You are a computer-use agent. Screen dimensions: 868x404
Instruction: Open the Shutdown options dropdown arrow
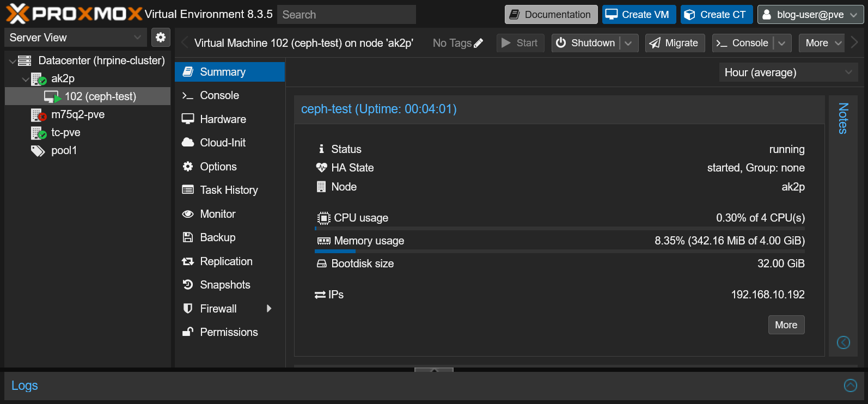tap(628, 43)
